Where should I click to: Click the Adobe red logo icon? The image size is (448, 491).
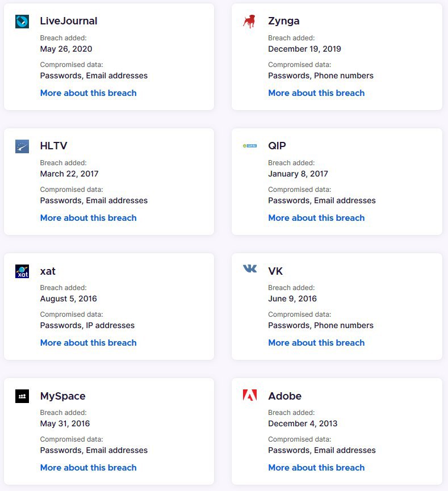coord(250,395)
